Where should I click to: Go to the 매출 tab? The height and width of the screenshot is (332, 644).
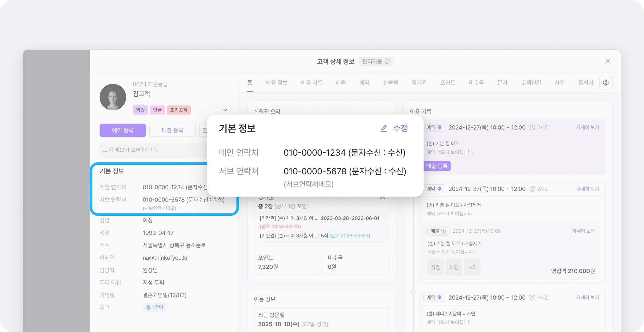(x=341, y=83)
